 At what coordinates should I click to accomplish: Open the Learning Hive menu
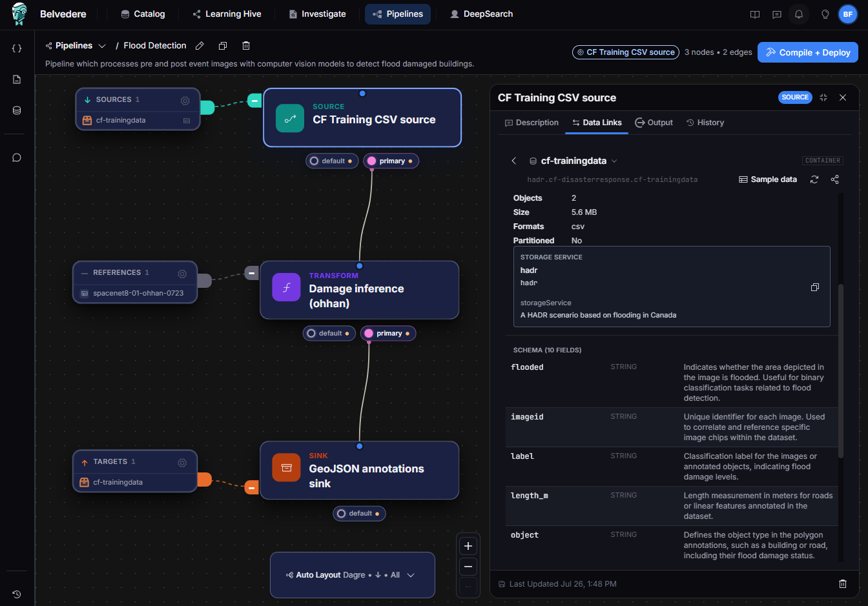tap(227, 14)
